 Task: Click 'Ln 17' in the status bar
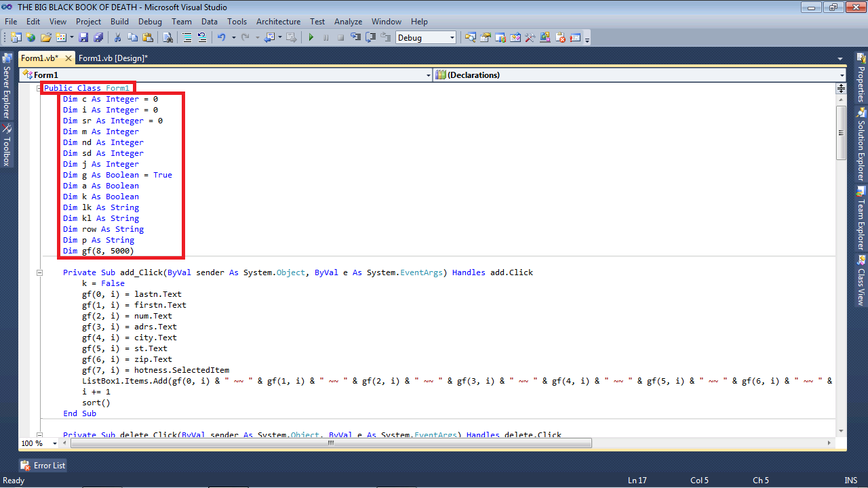coord(637,481)
